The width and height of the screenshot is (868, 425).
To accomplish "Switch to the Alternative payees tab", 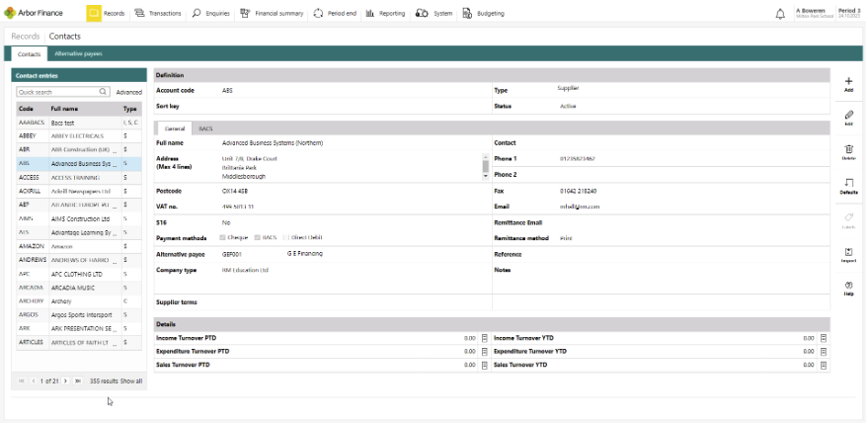I will point(78,53).
